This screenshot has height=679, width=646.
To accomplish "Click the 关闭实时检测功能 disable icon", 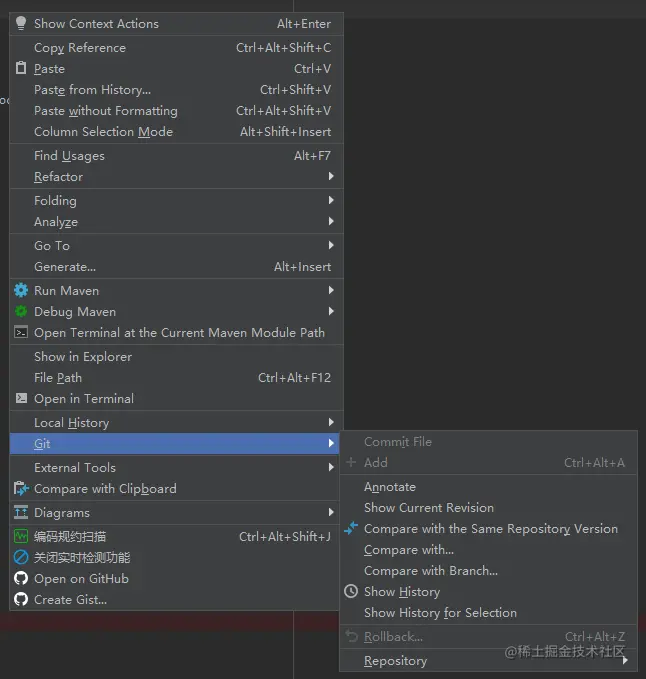I will pos(21,557).
